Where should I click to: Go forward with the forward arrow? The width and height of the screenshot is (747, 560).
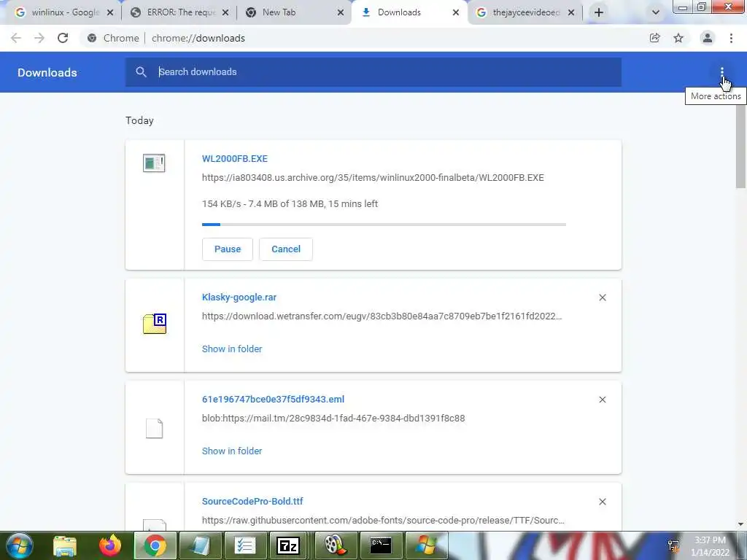click(x=39, y=38)
